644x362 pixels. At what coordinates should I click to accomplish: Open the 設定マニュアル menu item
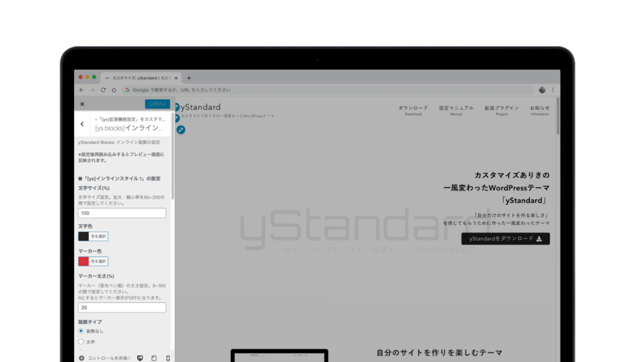point(457,111)
